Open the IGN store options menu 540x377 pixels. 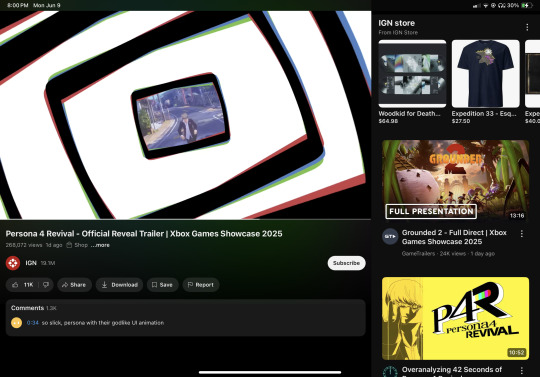(527, 27)
